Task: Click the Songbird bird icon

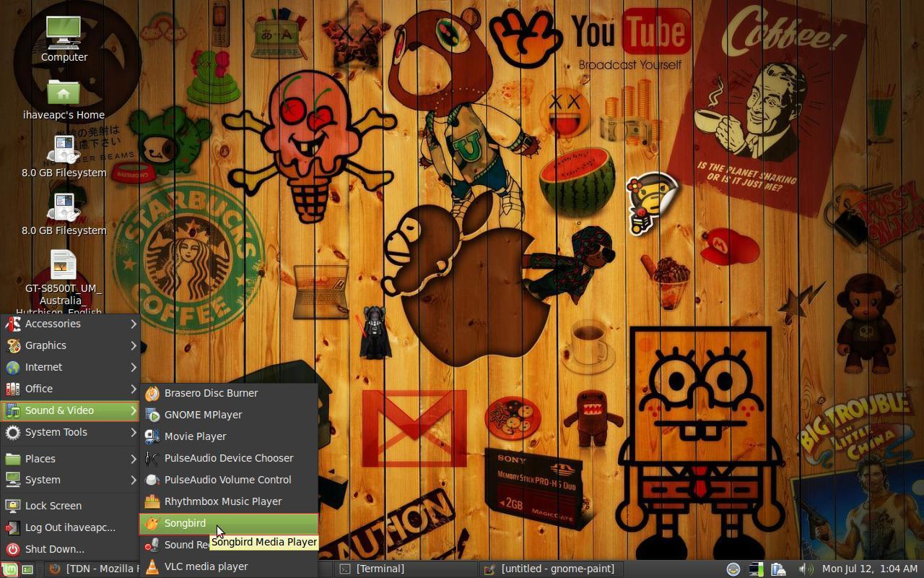Action: [152, 523]
